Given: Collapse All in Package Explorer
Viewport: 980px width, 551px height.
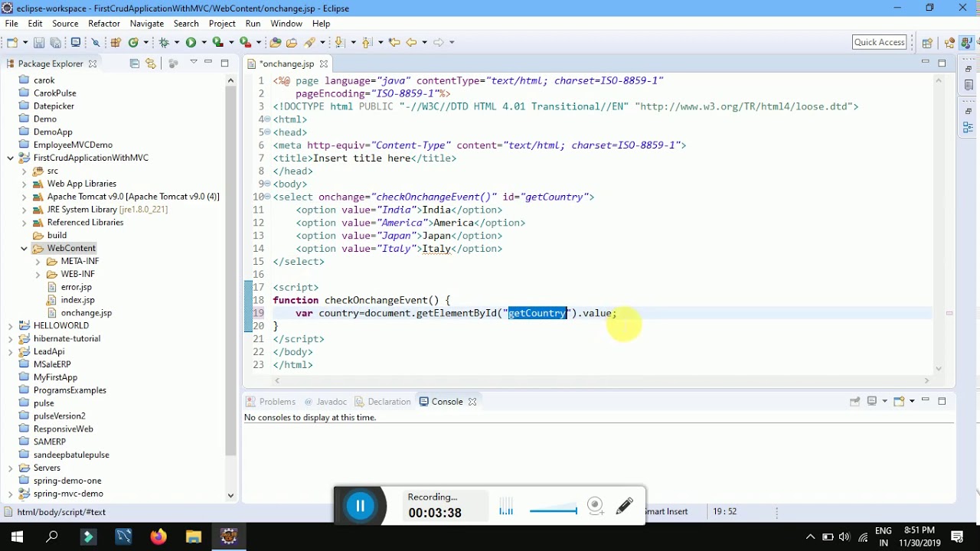Looking at the screenshot, I should 135,64.
